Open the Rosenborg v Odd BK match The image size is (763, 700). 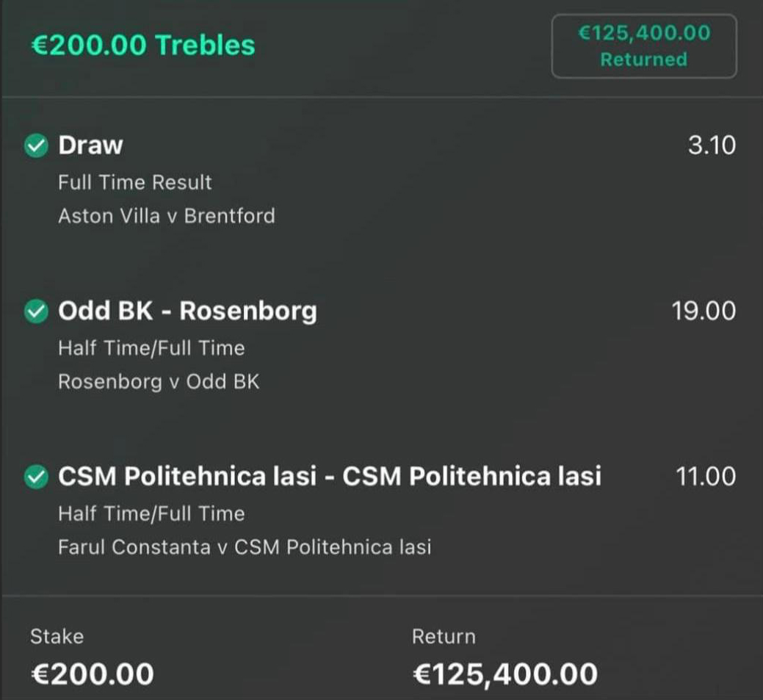(159, 382)
